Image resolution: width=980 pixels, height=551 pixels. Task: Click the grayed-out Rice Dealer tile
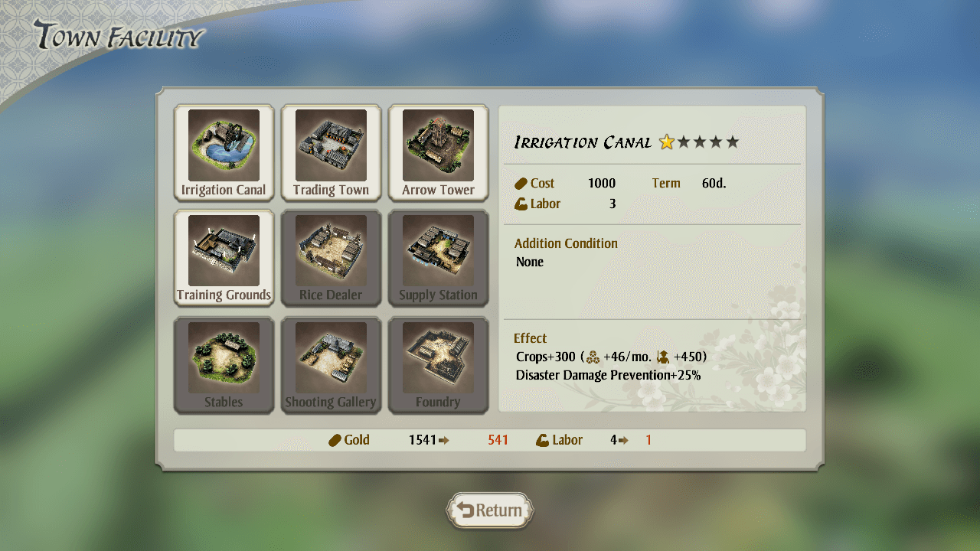pyautogui.click(x=331, y=258)
